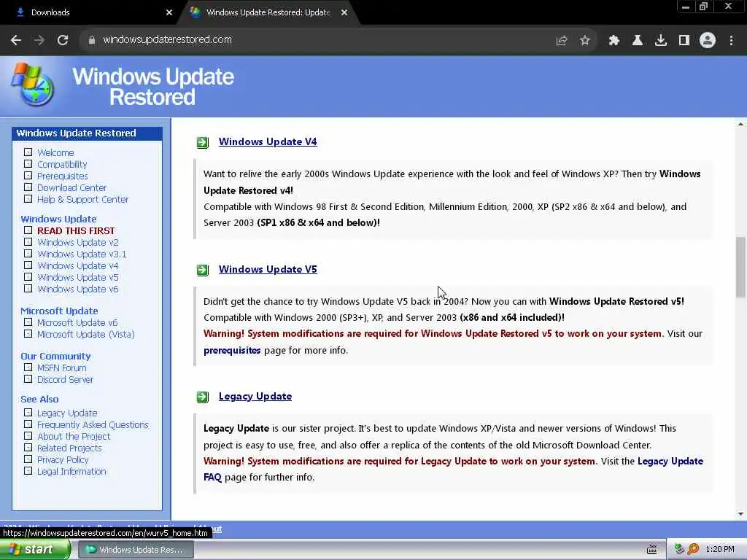Select Windows Update v3.1 in sidebar

point(82,254)
